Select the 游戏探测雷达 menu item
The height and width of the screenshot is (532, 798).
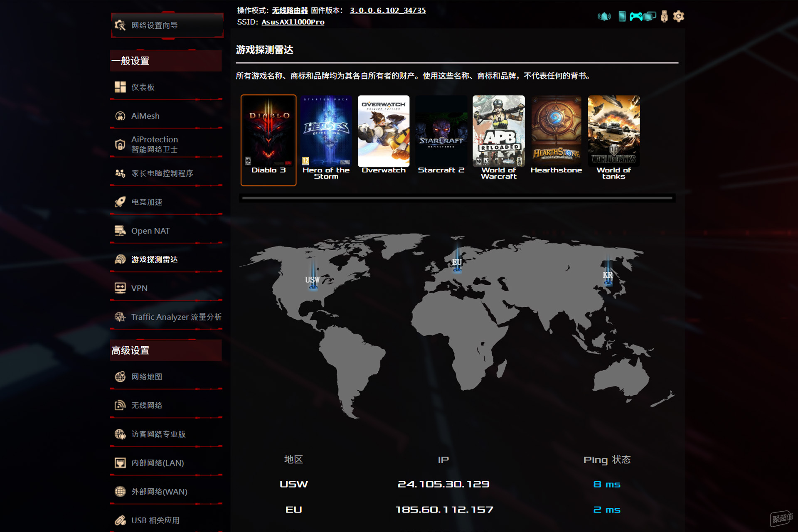166,259
